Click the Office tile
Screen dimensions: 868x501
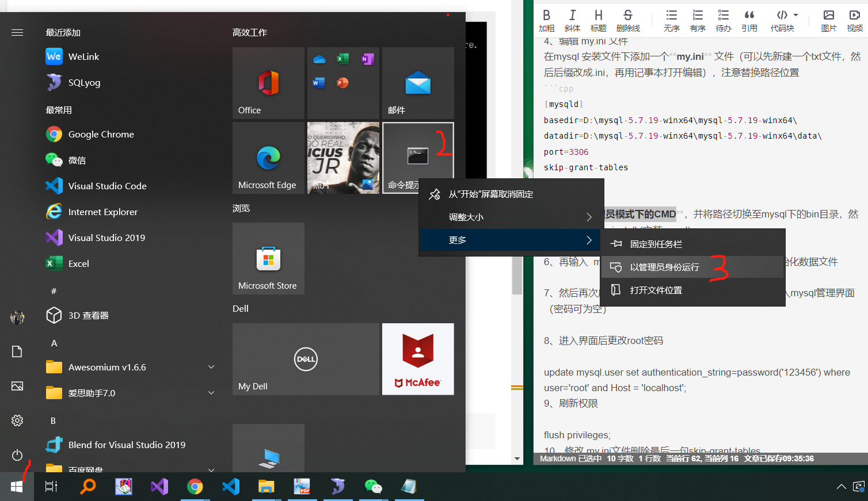click(268, 83)
